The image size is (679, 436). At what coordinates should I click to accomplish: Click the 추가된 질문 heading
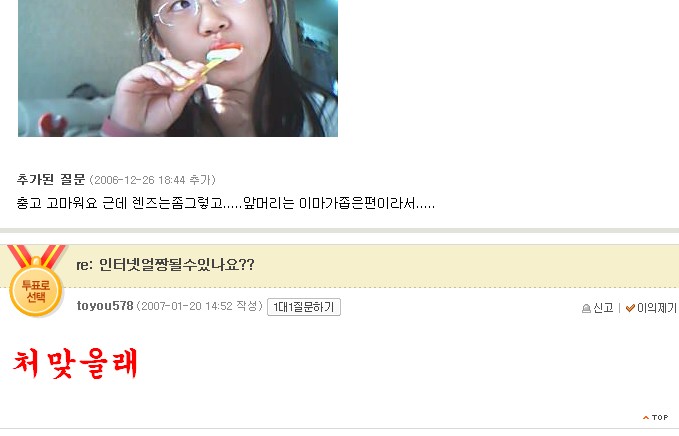tap(51, 179)
